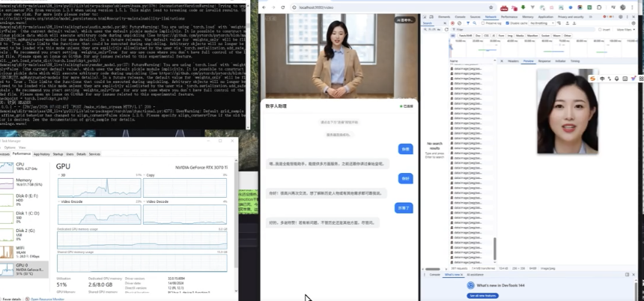Screen dimensions: 644x301
Task: Click the browser forward arrow
Action: point(273,7)
